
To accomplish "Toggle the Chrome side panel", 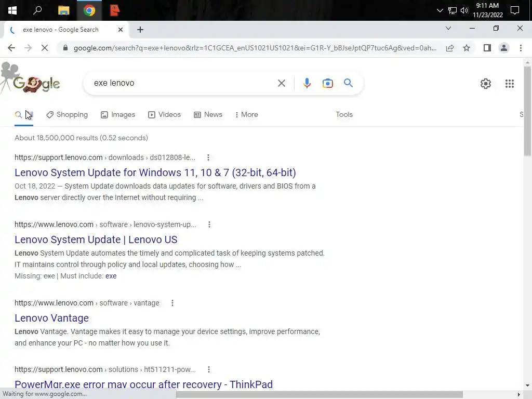I will coord(487,48).
